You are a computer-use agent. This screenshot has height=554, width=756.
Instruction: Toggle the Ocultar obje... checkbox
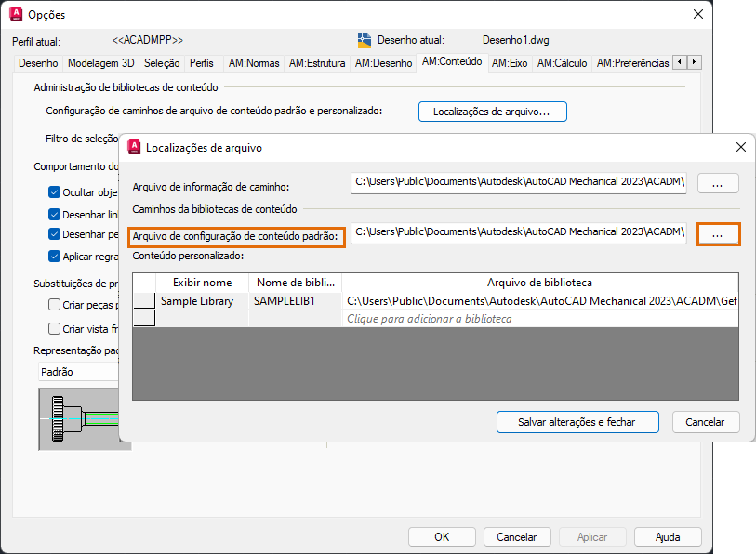click(x=55, y=191)
